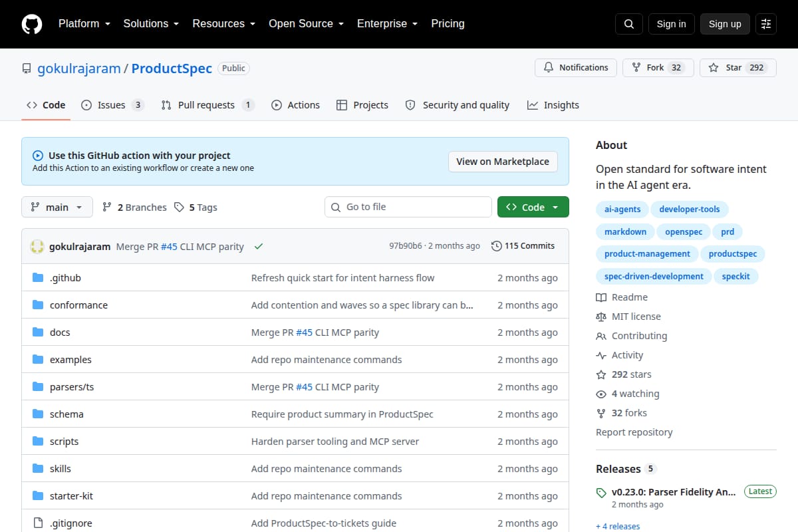Viewport: 798px width, 532px height.
Task: Click the ai-agents topic tag
Action: click(622, 209)
